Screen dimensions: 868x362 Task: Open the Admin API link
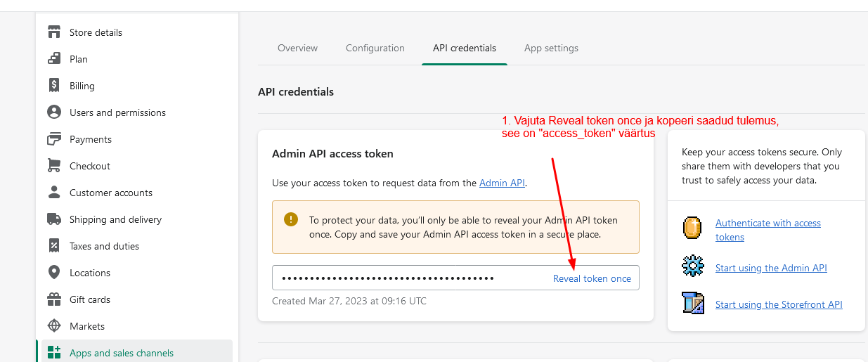502,183
